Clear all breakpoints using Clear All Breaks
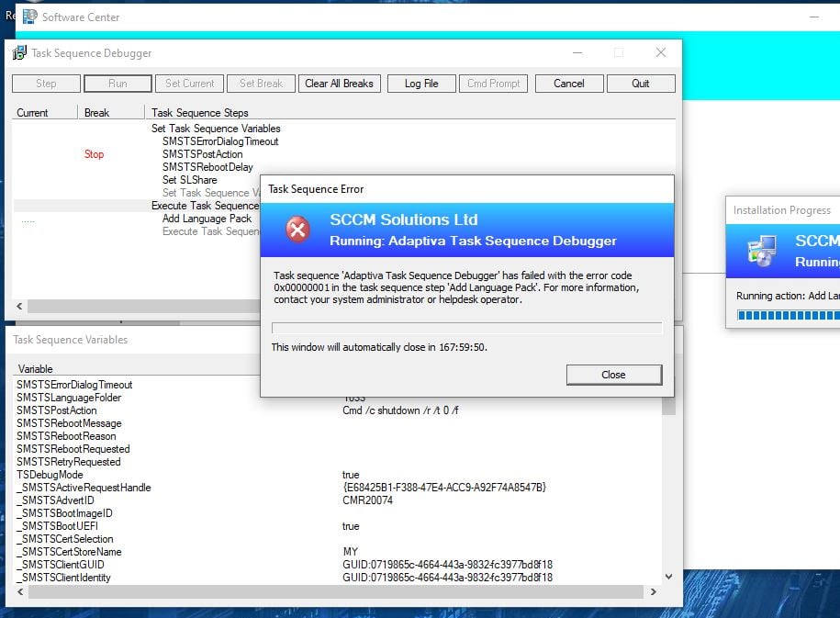The width and height of the screenshot is (840, 618). (339, 83)
